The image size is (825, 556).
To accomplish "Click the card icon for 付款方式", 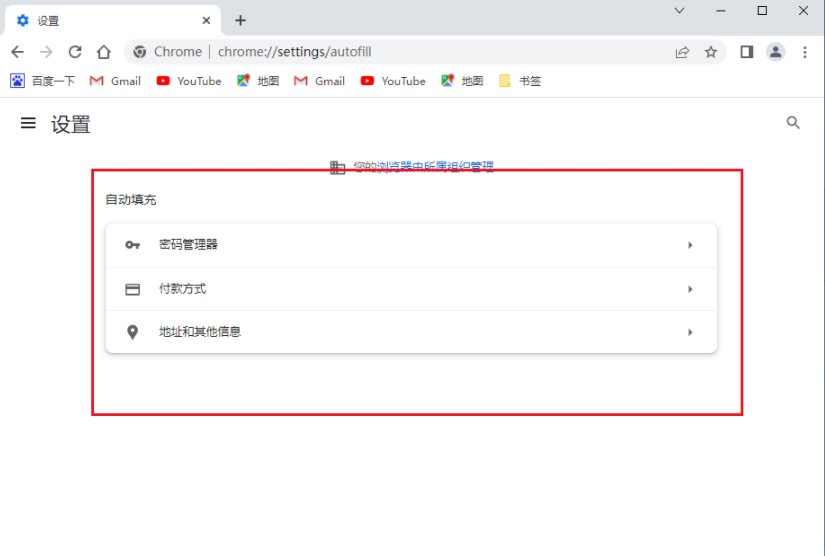I will coord(133,289).
